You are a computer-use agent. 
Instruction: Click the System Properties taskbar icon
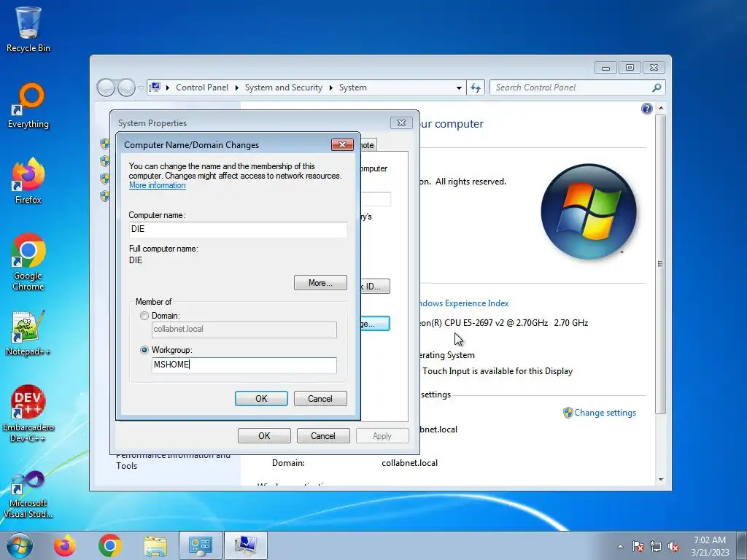pyautogui.click(x=245, y=545)
